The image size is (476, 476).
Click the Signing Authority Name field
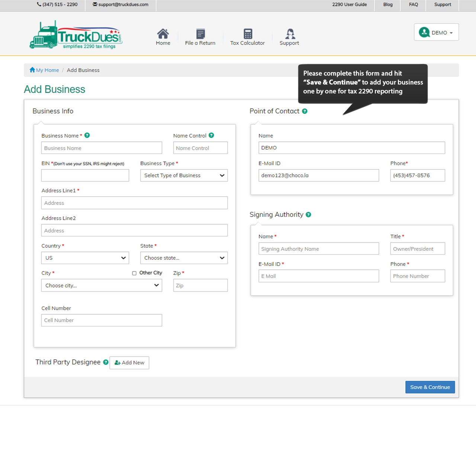click(x=319, y=248)
